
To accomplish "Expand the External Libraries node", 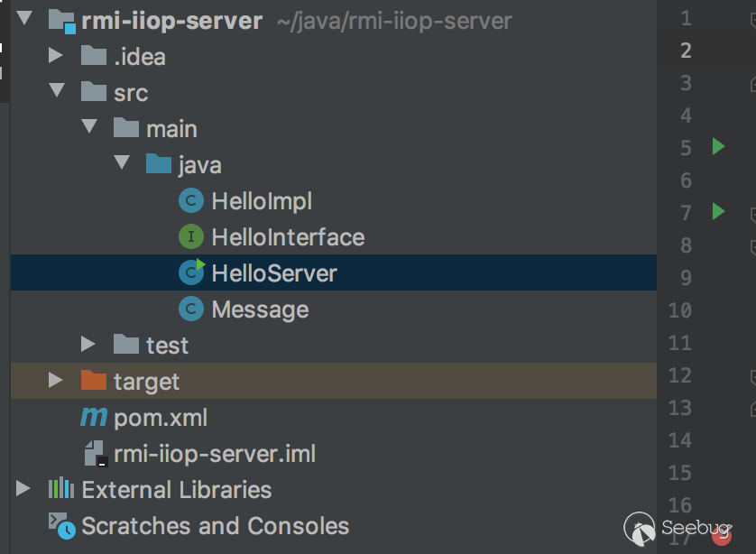I will point(23,489).
